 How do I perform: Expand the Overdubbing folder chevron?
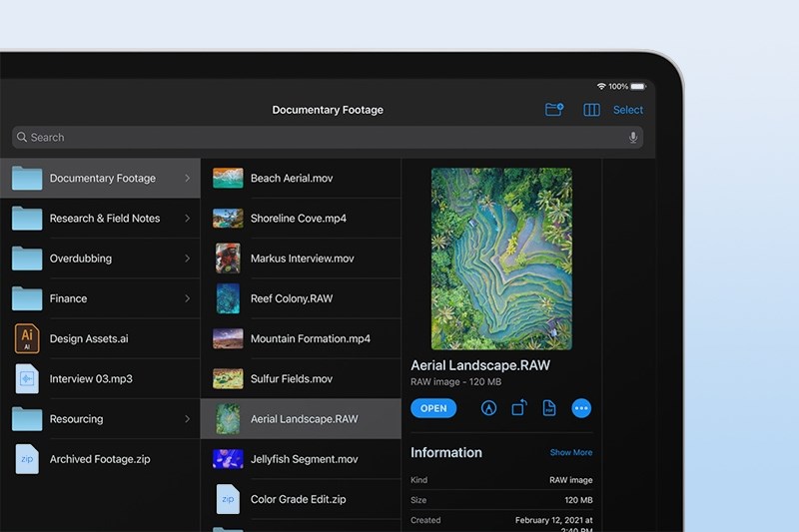pyautogui.click(x=187, y=259)
